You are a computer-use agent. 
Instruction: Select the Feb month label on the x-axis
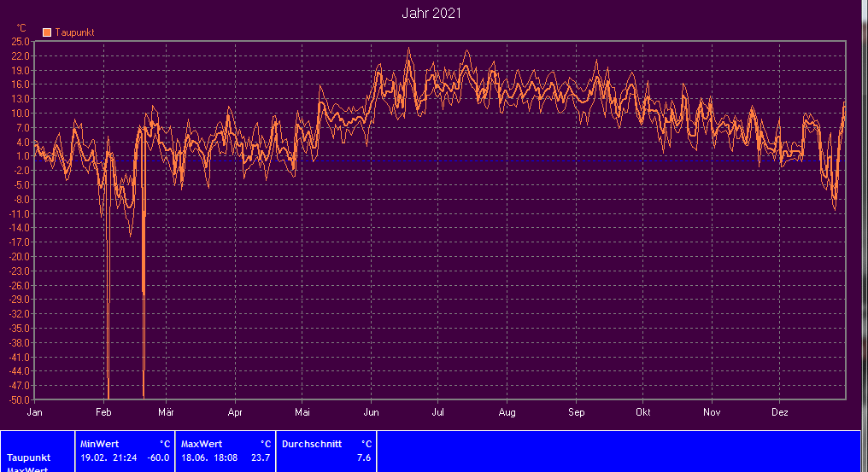tap(103, 411)
